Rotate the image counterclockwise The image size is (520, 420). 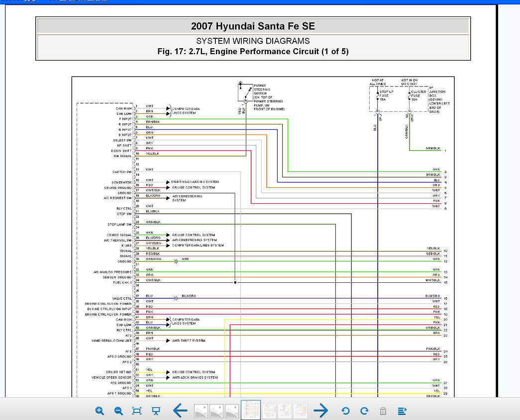(x=345, y=411)
